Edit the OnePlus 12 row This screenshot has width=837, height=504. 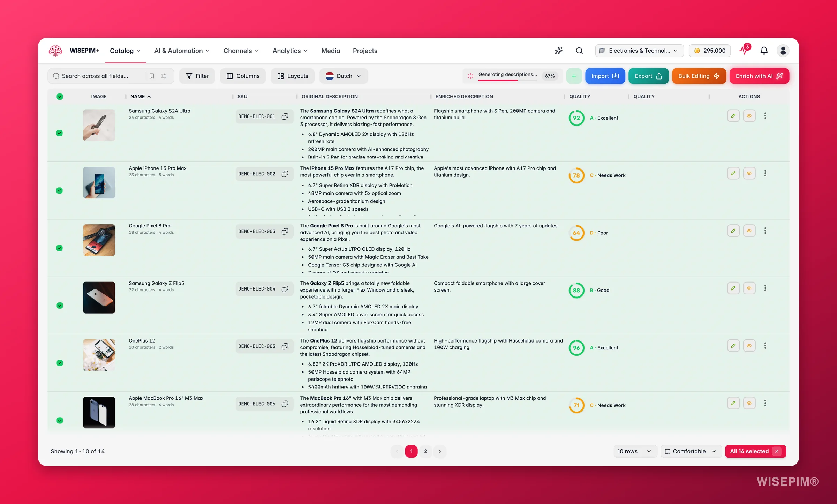tap(733, 346)
